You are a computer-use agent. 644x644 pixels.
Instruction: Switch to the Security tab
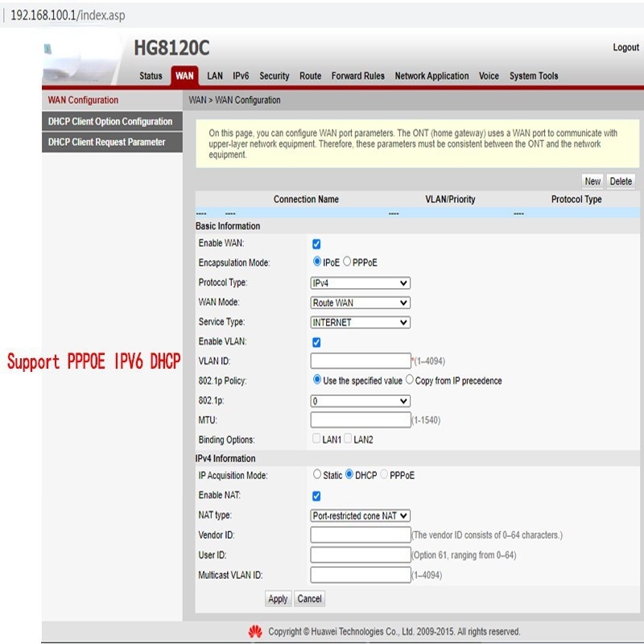[274, 76]
